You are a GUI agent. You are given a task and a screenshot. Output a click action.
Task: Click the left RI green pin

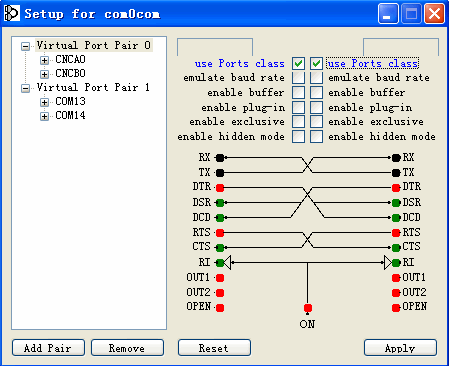tap(220, 263)
